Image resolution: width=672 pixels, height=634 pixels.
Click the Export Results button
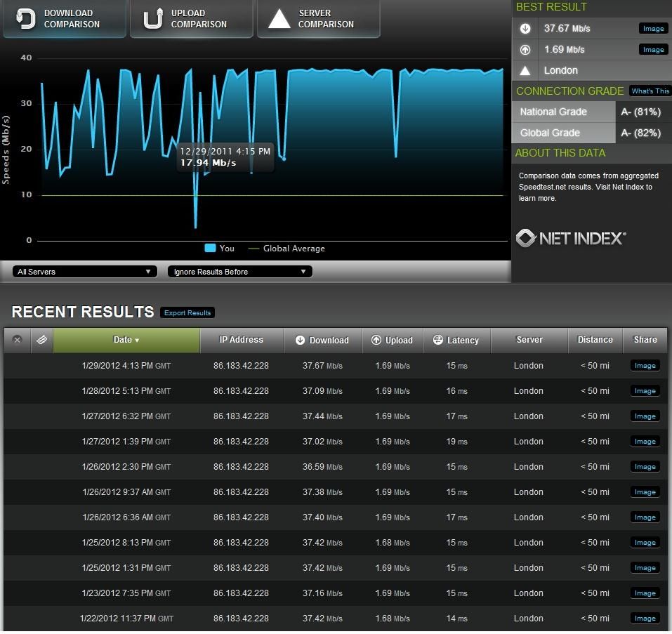[187, 312]
